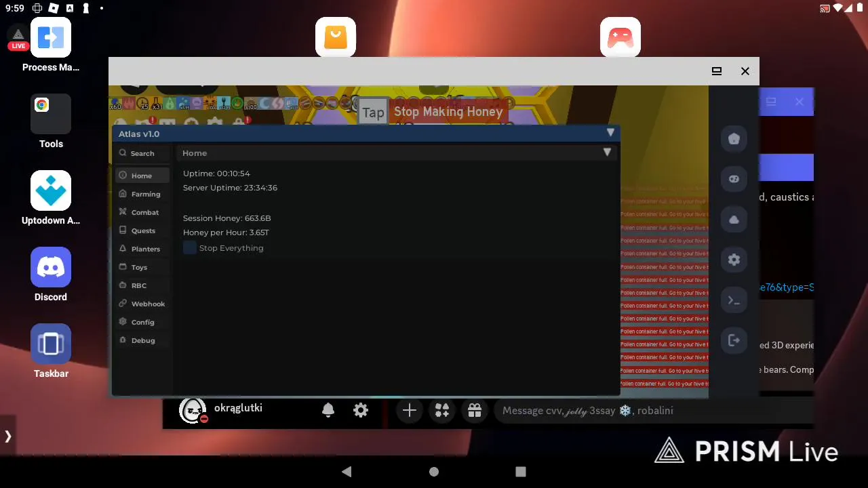This screenshot has width=868, height=488.
Task: Select the Webhook sidebar entry
Action: click(x=142, y=304)
